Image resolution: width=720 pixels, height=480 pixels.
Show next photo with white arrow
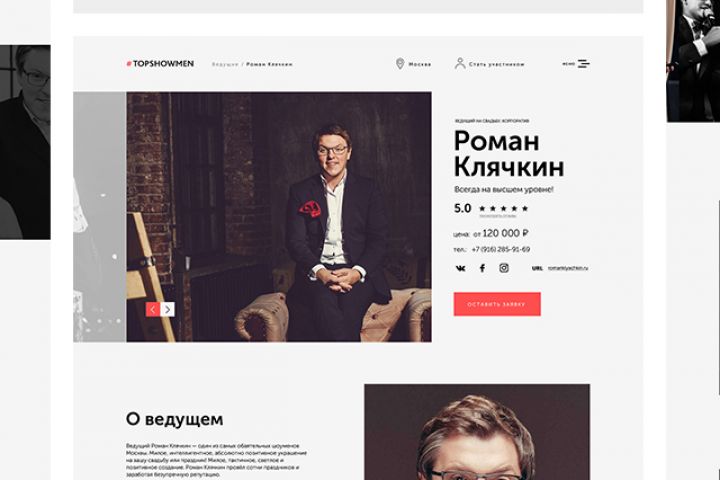pos(168,310)
